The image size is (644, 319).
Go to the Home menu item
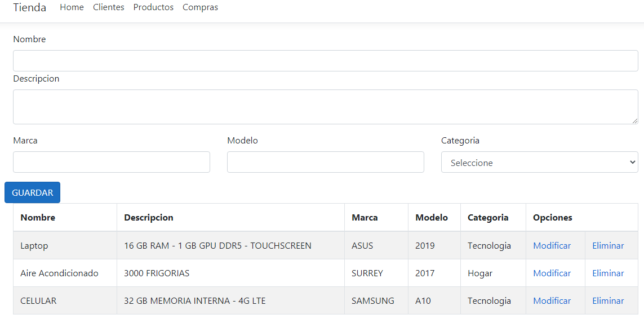(x=72, y=7)
